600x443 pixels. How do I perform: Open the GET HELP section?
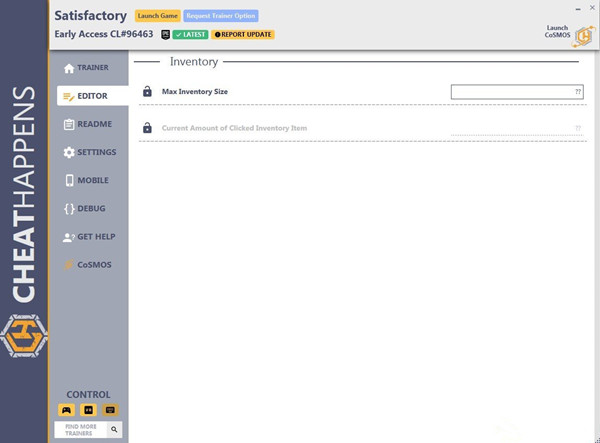click(89, 237)
